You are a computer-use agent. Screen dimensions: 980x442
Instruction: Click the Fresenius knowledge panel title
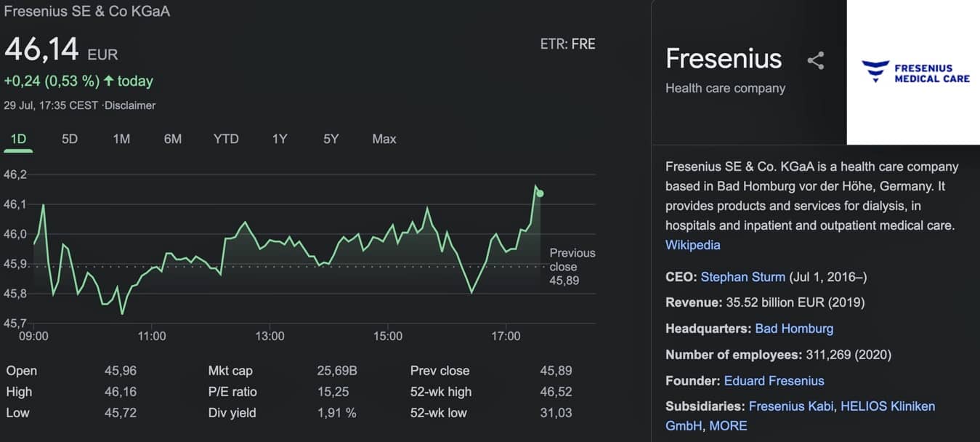pyautogui.click(x=724, y=59)
